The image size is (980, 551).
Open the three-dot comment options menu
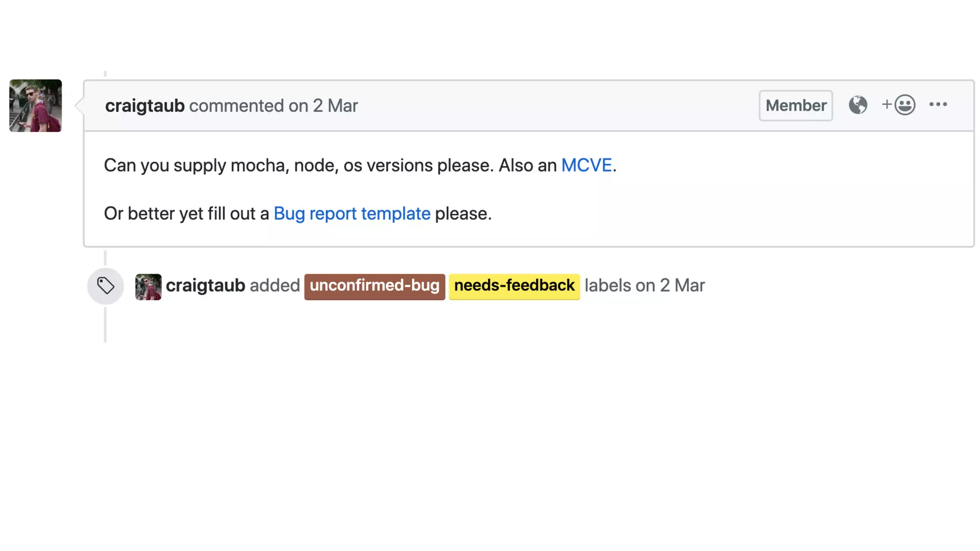coord(938,105)
